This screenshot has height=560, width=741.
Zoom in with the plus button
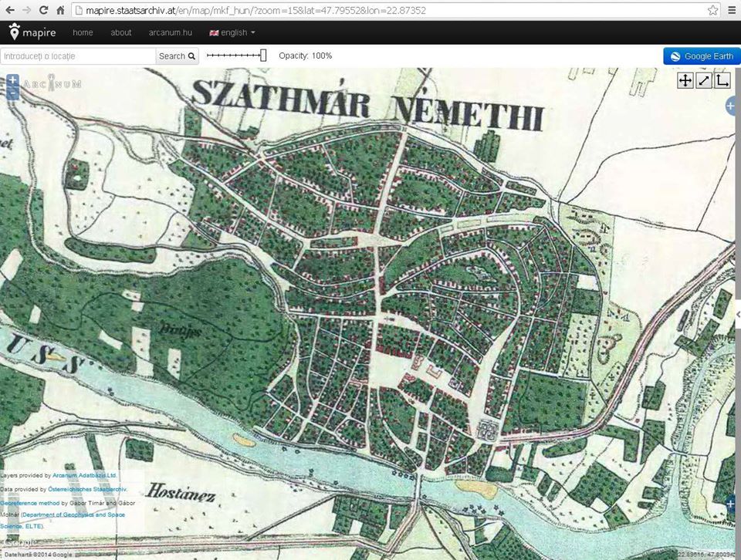[12, 80]
